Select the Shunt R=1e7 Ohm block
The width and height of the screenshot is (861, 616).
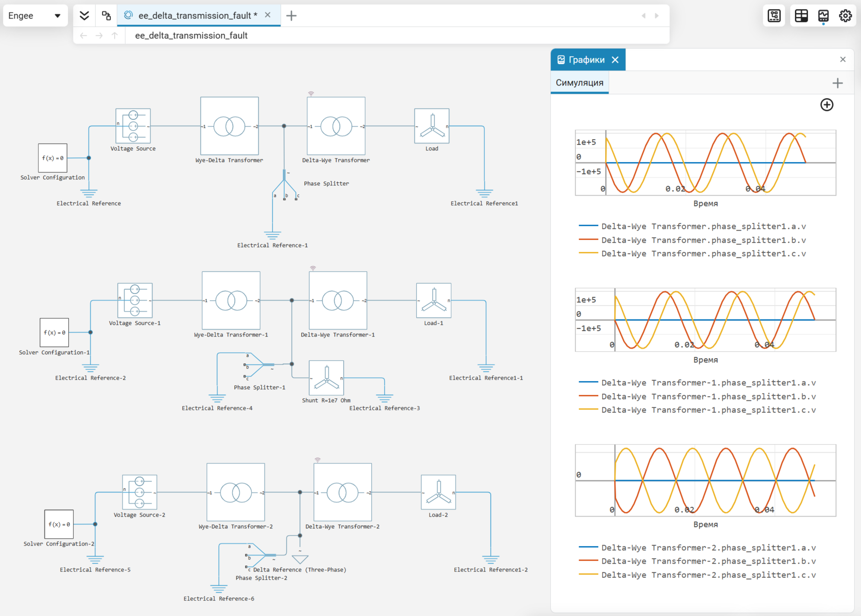coord(326,378)
